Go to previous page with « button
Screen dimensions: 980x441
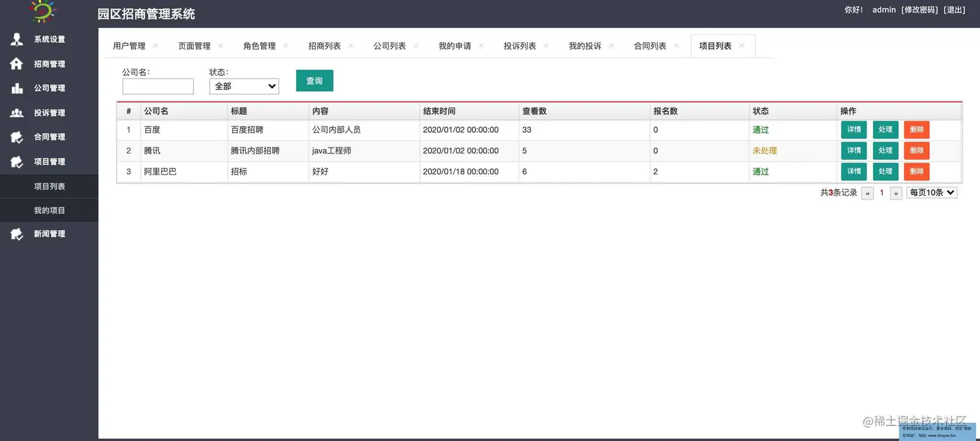[867, 193]
